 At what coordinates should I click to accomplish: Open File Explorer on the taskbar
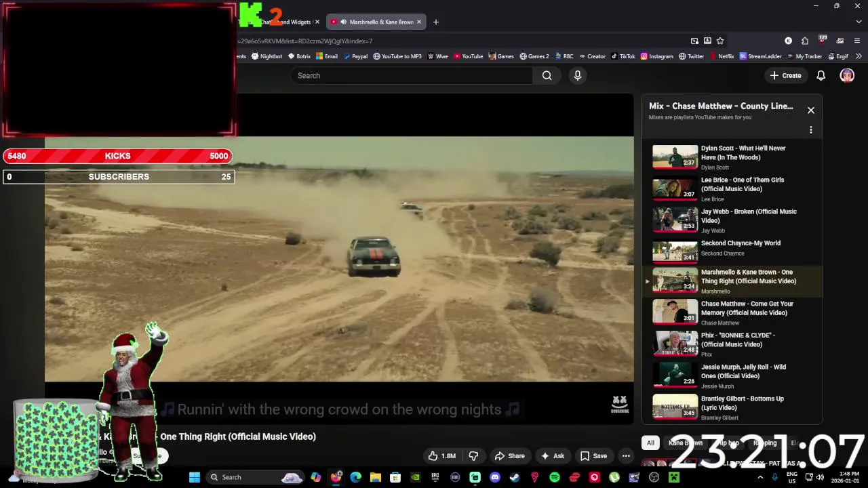pos(375,477)
